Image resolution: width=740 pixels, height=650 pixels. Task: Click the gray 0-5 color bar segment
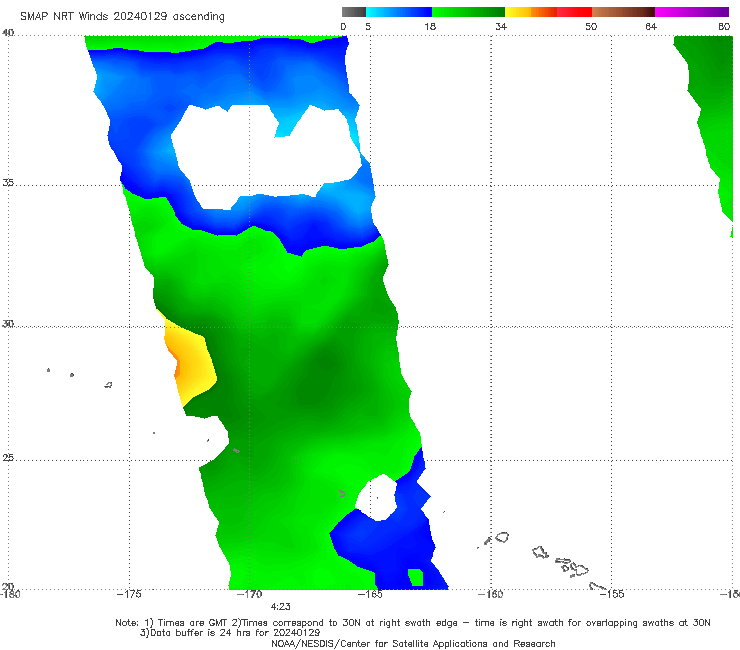pos(353,12)
